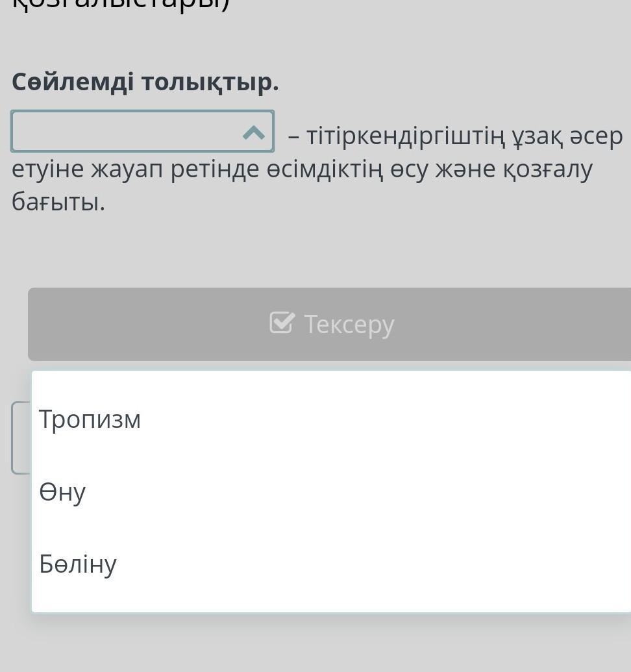Open the empty answer dropdown field
The image size is (631, 672).
coord(130,132)
